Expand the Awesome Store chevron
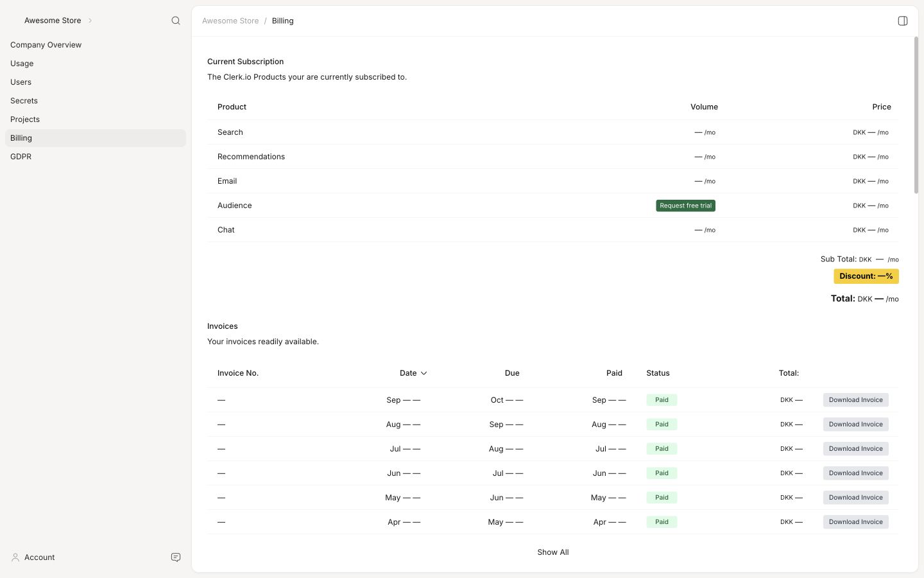 tap(90, 21)
